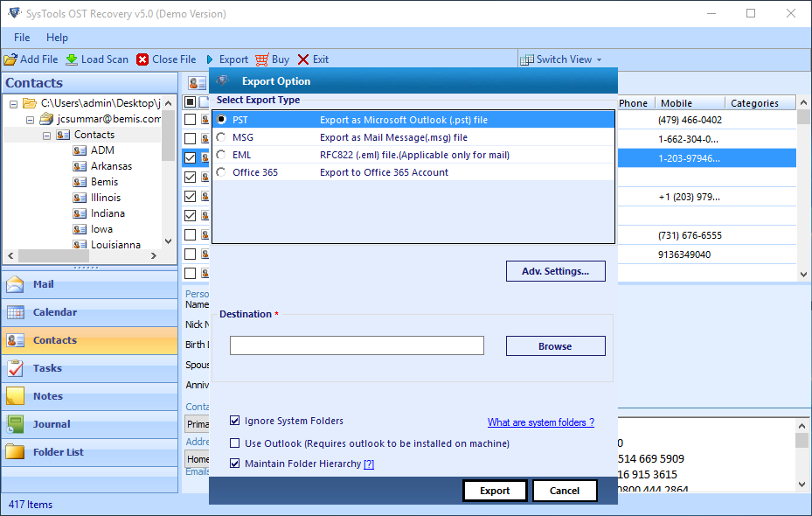This screenshot has height=516, width=812.
Task: Open the Tasks pane checkmark icon
Action: tap(15, 368)
